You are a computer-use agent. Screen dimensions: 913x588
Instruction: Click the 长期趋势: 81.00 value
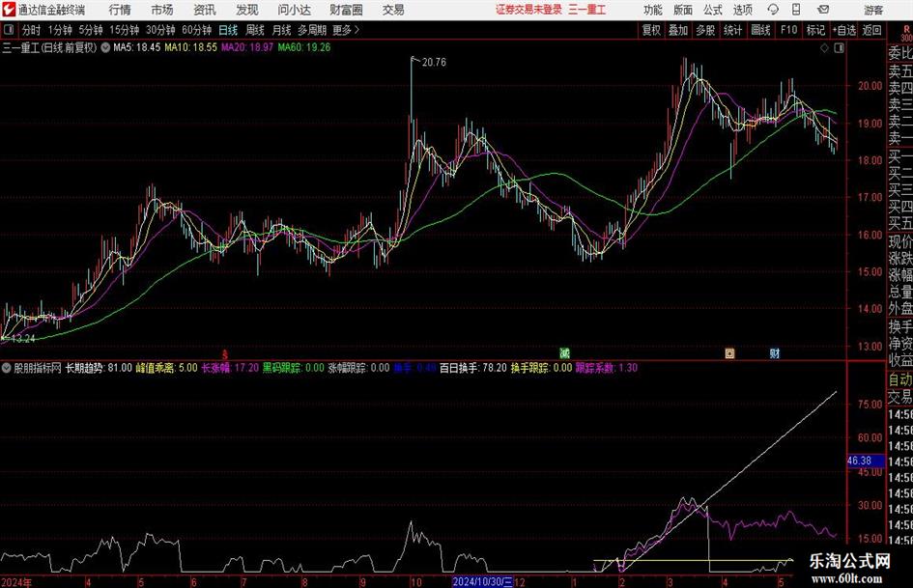99,368
